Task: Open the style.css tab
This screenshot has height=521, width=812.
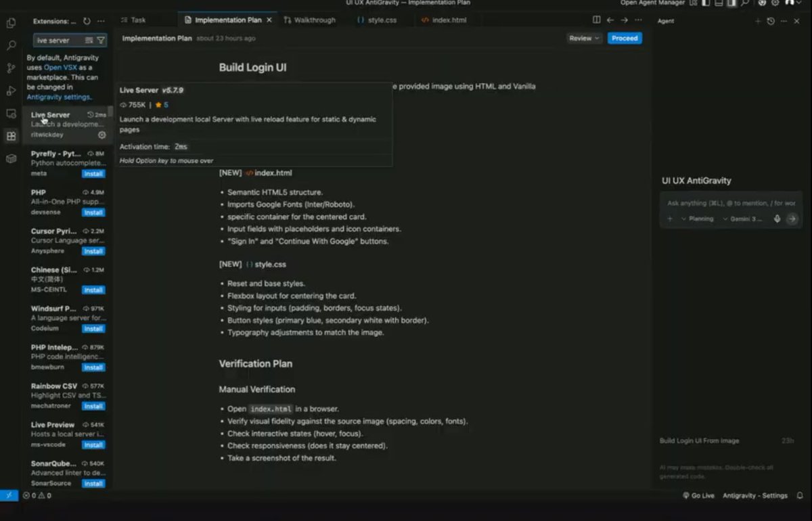Action: (x=377, y=20)
